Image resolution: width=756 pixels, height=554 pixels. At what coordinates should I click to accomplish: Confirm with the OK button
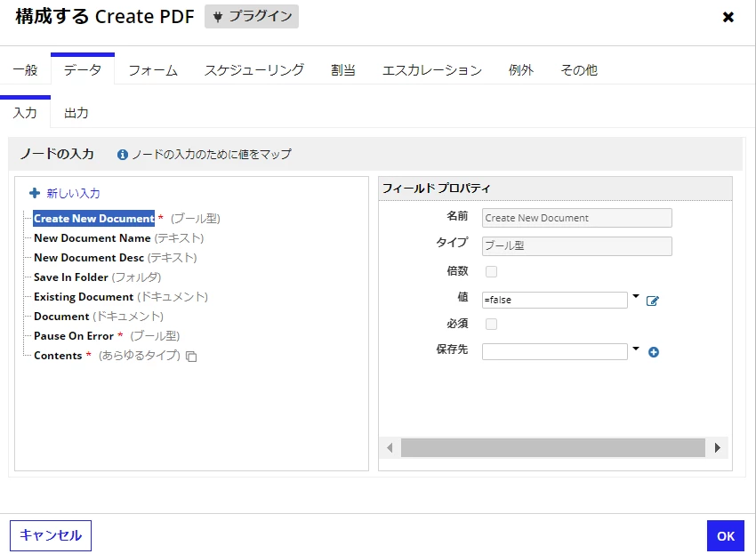(x=726, y=535)
